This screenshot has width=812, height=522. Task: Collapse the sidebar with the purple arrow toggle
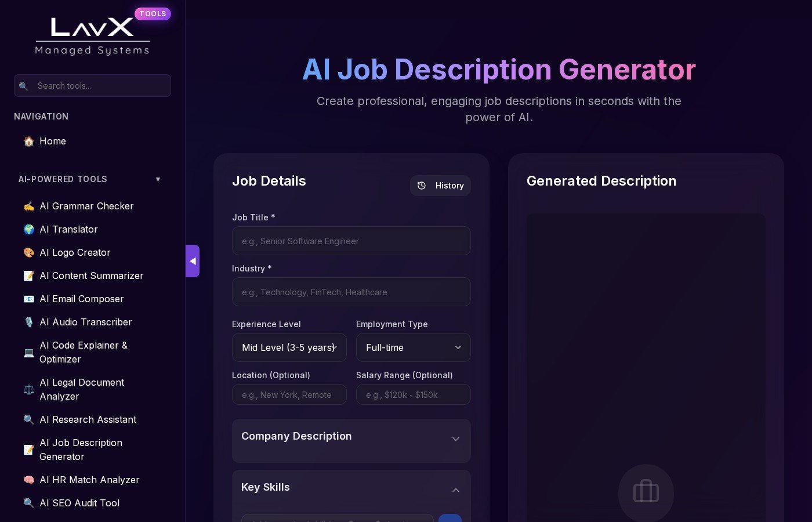pyautogui.click(x=193, y=261)
